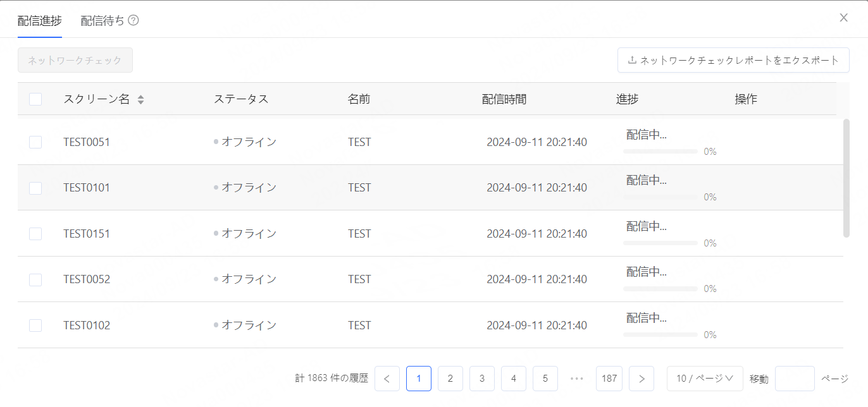Click the help icon beside 配信待ち
This screenshot has width=868, height=407.
coord(133,20)
